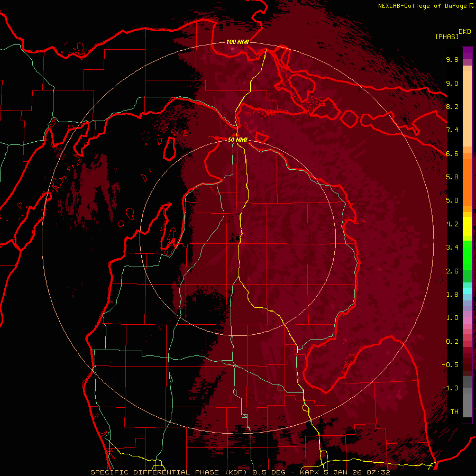Click the 5.8 value on color scale
The image size is (476, 476).
(452, 177)
